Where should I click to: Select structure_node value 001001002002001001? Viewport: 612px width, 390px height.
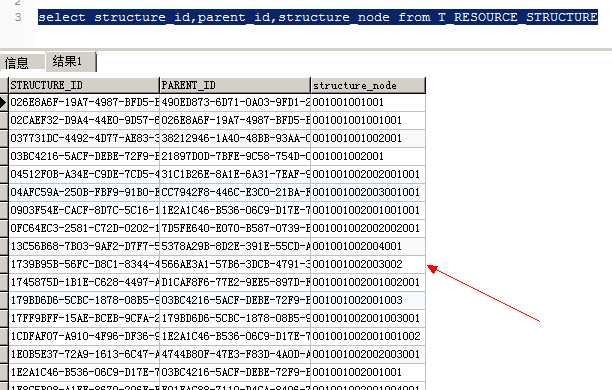(x=368, y=174)
